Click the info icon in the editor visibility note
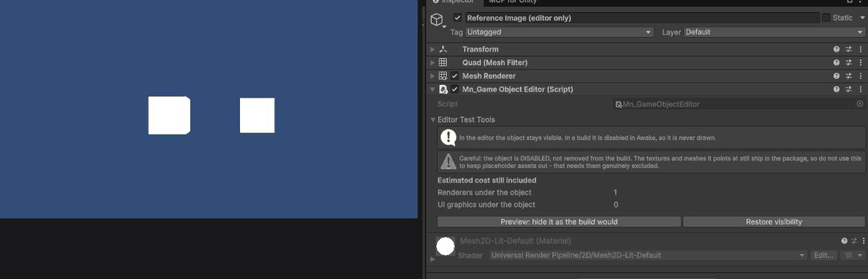This screenshot has width=868, height=279. (448, 138)
